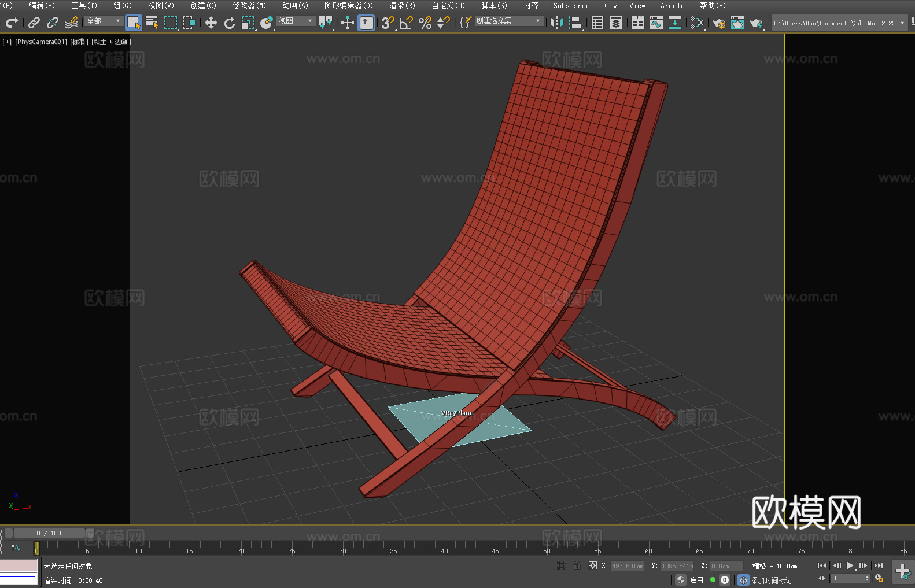915x588 pixels.
Task: Select Bind to Space Warp tool
Action: [x=71, y=23]
